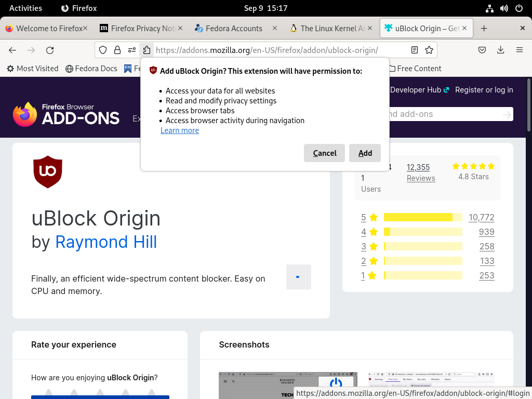Open a new tab with plus button

(484, 29)
